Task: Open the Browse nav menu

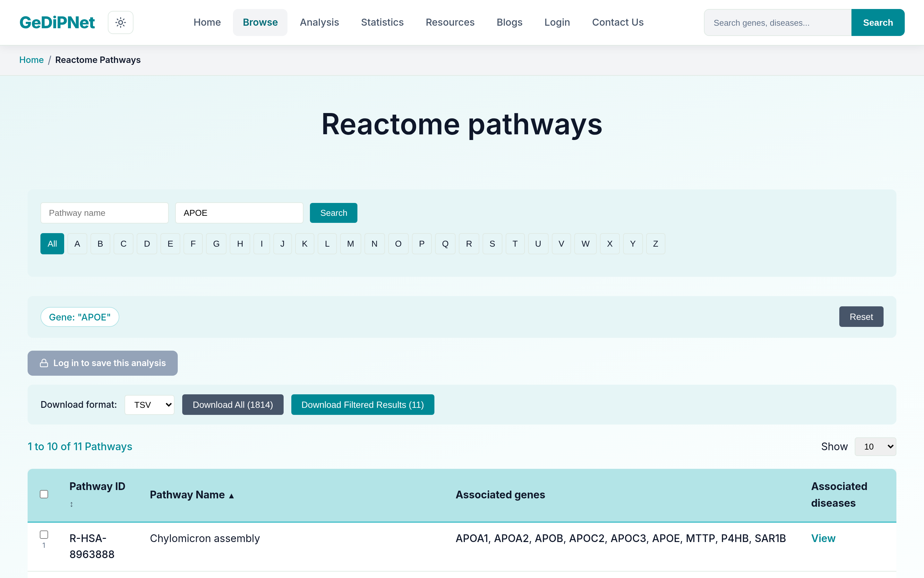Action: pyautogui.click(x=260, y=22)
